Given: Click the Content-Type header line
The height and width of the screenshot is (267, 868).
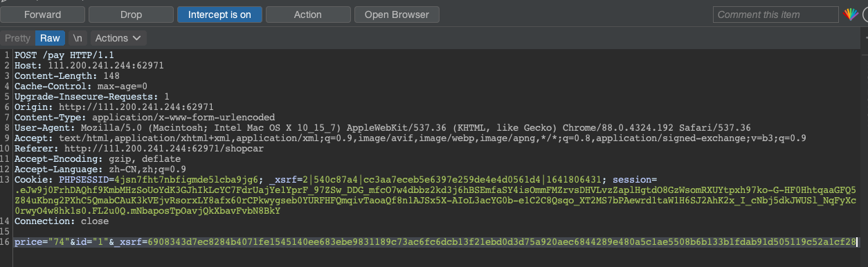Looking at the screenshot, I should click(145, 118).
